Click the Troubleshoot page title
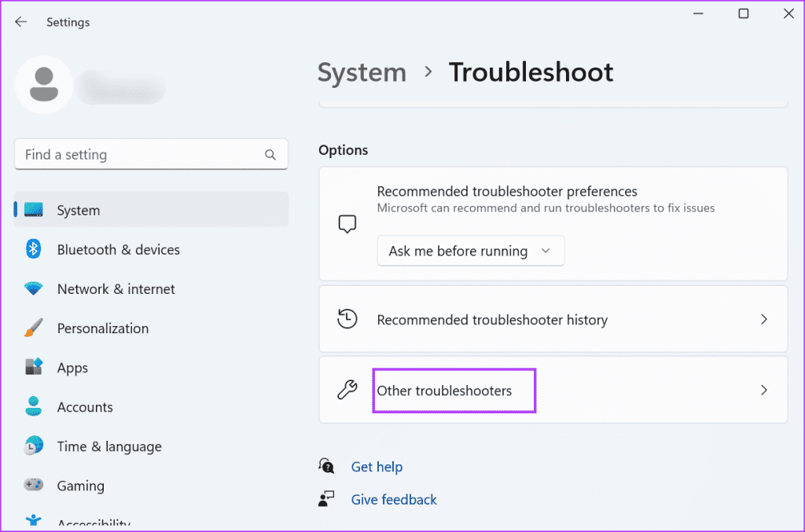Screen dimensions: 805x532 tap(531, 72)
